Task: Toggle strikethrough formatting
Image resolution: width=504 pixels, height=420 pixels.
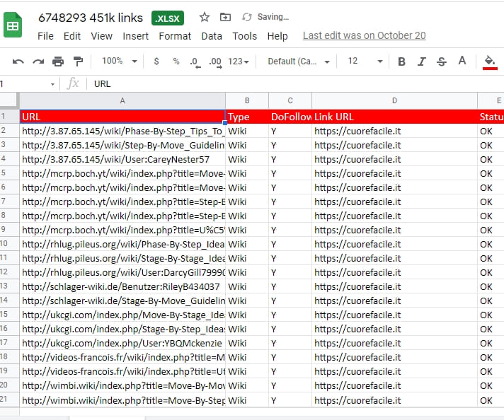Action: 442,62
